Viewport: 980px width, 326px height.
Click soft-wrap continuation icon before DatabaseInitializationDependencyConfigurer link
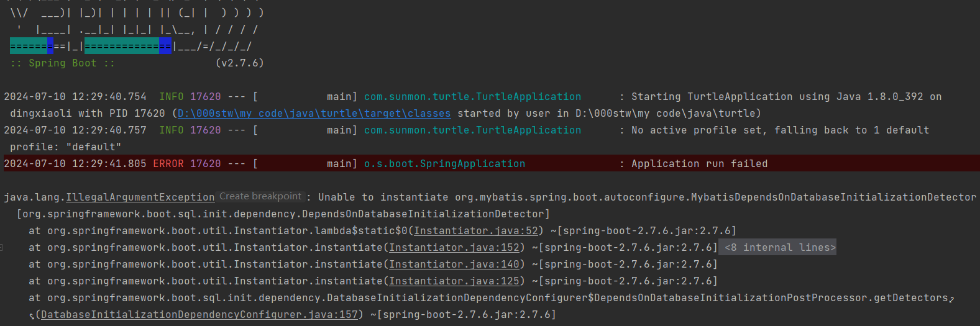point(32,315)
